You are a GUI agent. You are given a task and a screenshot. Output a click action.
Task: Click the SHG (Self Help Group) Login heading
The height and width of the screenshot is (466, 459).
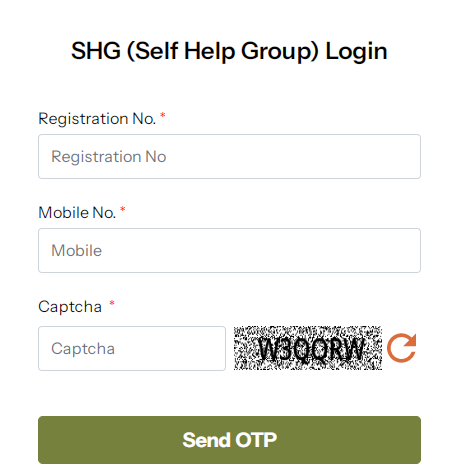point(229,51)
